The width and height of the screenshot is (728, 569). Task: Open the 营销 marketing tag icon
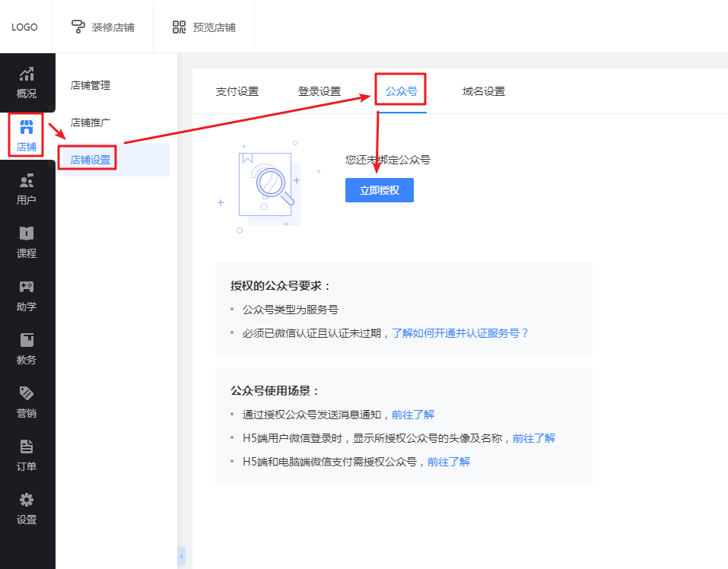pos(27,393)
